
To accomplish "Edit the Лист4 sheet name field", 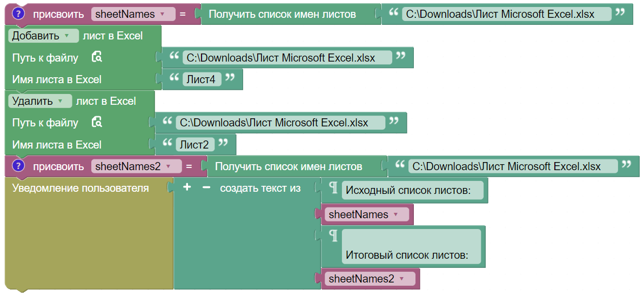I will (202, 79).
